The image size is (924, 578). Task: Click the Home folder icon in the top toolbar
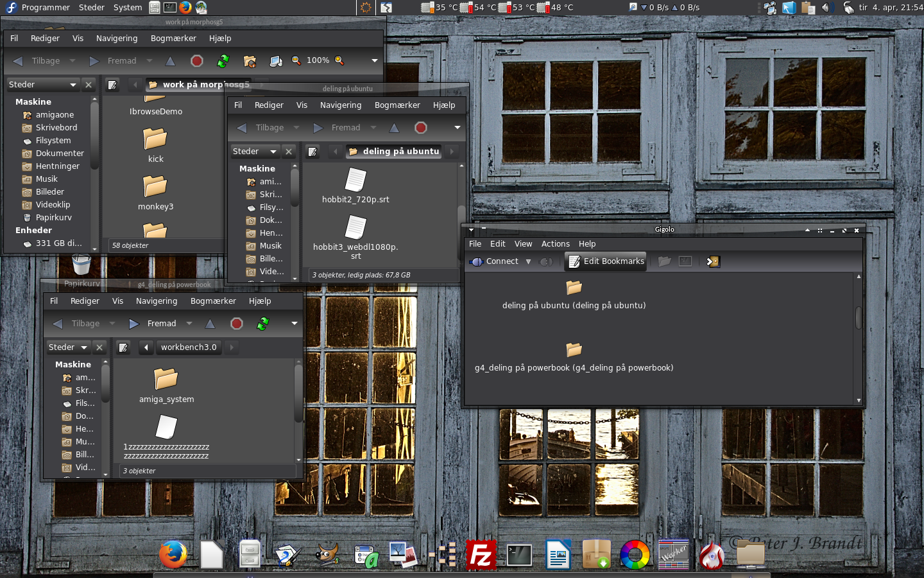click(250, 61)
